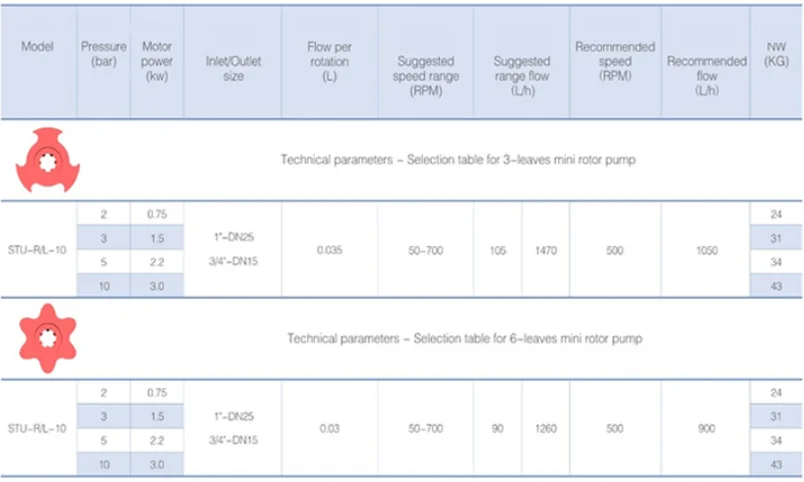The width and height of the screenshot is (804, 482).
Task: Select STU-R/L-10 model in 3-leaves table
Action: click(x=37, y=250)
